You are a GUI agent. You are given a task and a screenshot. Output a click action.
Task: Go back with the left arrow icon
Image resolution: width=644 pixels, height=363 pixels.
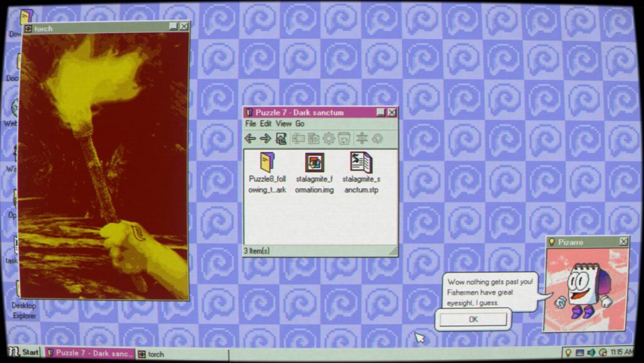[x=250, y=139]
